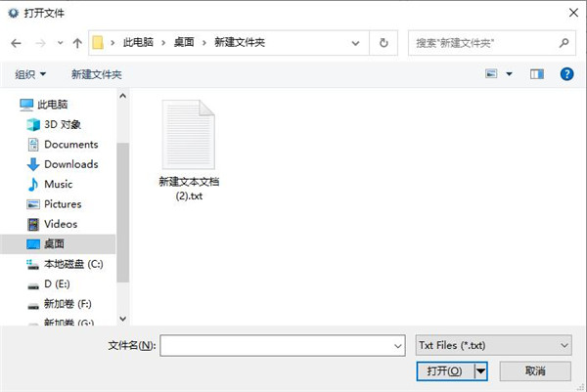Close the 打开文件 dialog
The height and width of the screenshot is (392, 587).
tap(573, 13)
